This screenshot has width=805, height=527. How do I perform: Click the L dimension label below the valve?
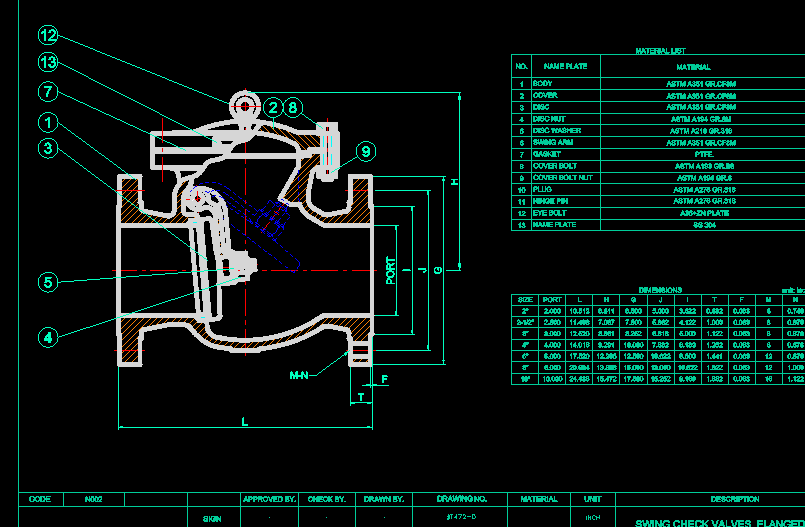(245, 422)
